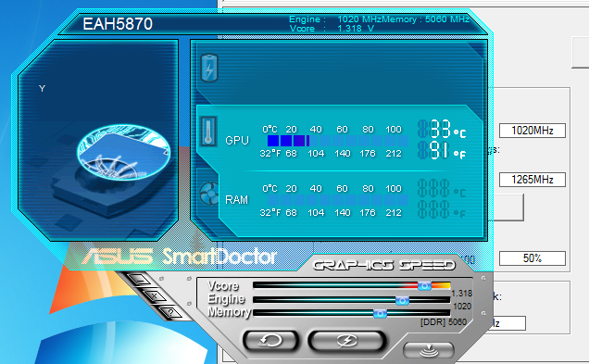This screenshot has height=364, width=589.
Task: Click the Engine clock slider handle
Action: click(402, 300)
